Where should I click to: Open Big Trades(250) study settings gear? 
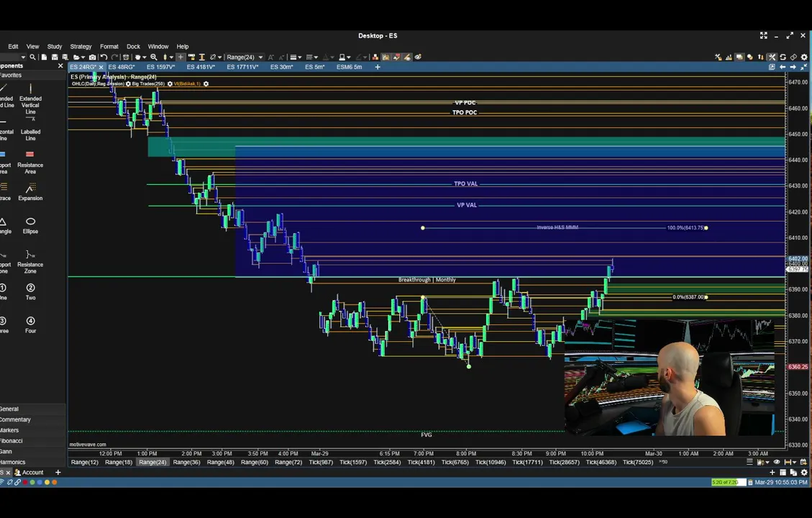(170, 84)
